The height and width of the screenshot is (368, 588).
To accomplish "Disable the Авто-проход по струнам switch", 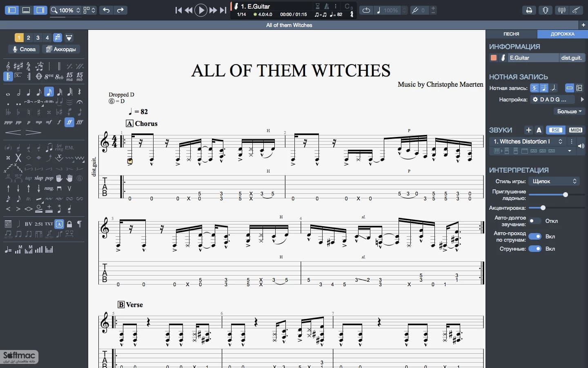I will pyautogui.click(x=535, y=236).
